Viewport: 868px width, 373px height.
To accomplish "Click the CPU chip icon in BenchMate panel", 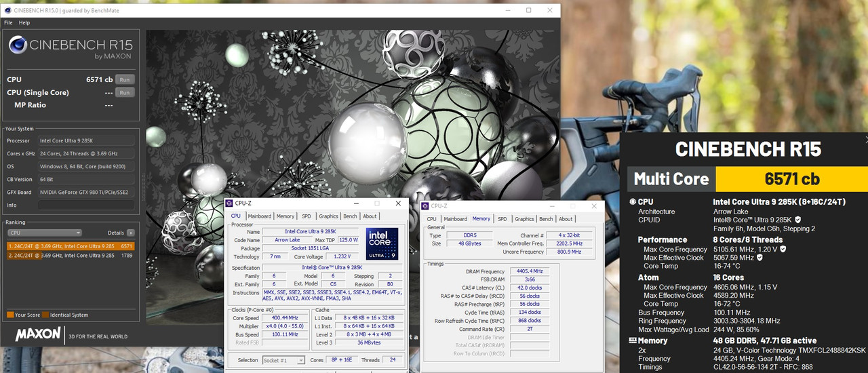I will pyautogui.click(x=632, y=201).
